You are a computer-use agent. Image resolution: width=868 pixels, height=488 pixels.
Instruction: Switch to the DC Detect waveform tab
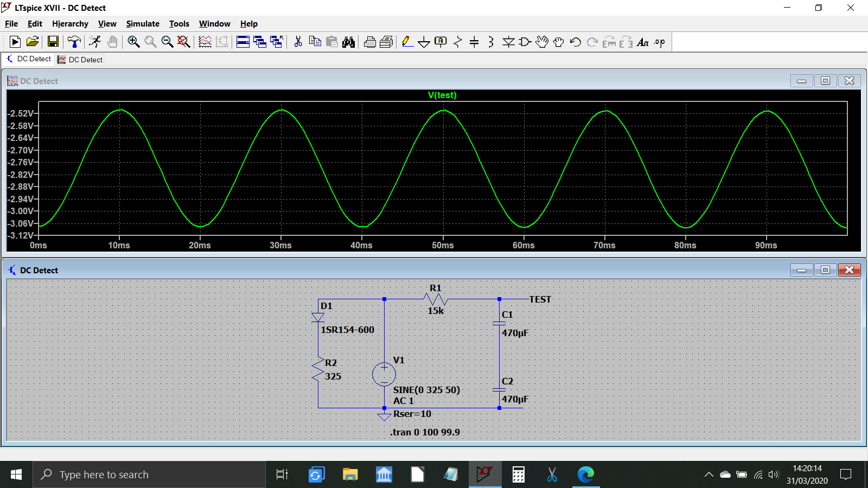pos(80,60)
